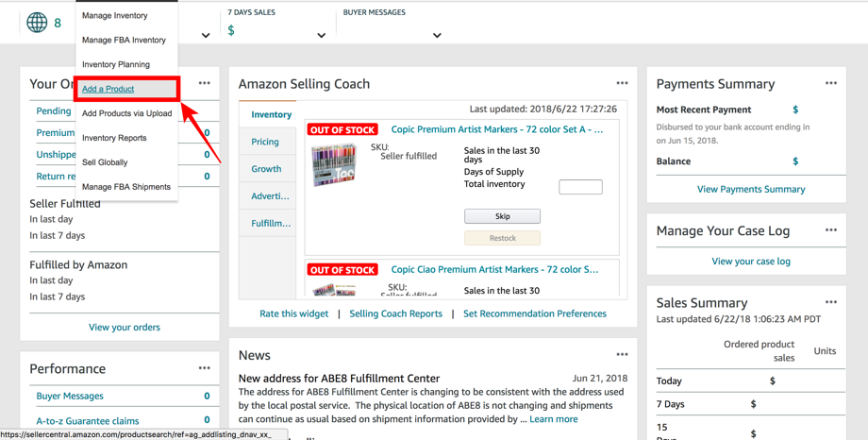Open Manage FBA Shipments menu item
Screen dimensions: 868x440
click(126, 187)
